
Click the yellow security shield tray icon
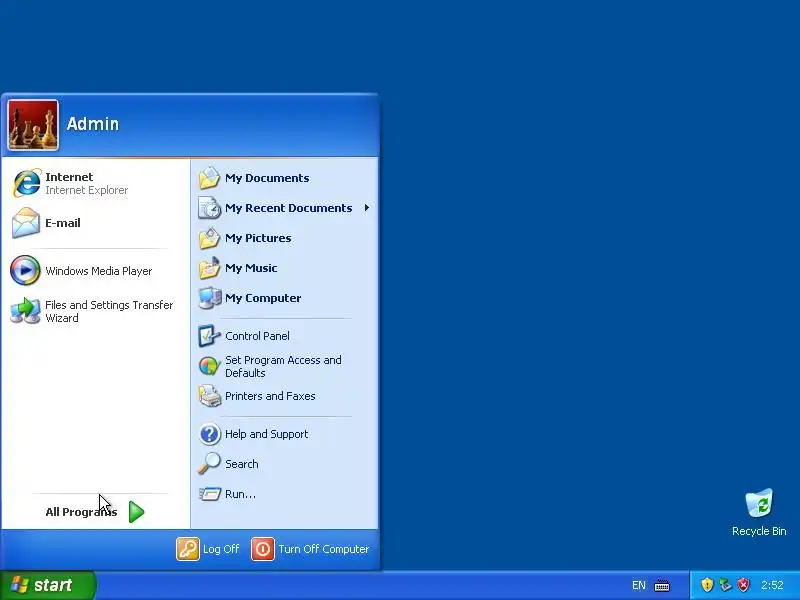pos(707,585)
